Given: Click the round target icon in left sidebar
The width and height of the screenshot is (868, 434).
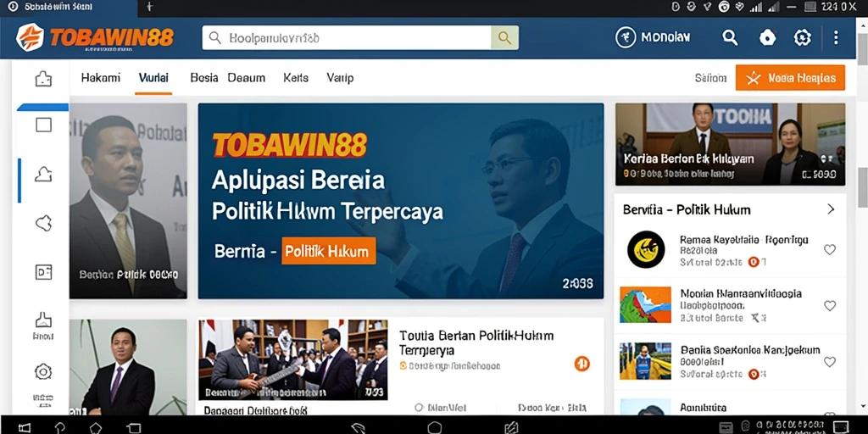Looking at the screenshot, I should point(43,371).
